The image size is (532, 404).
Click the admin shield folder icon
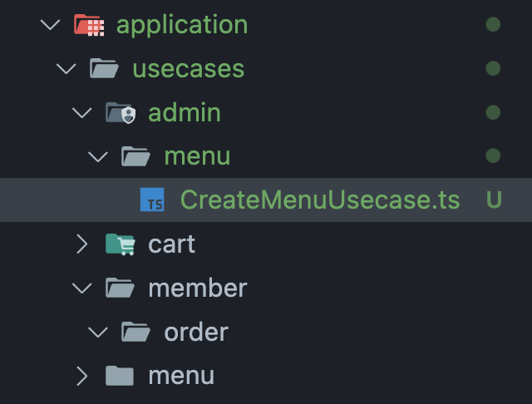(121, 112)
